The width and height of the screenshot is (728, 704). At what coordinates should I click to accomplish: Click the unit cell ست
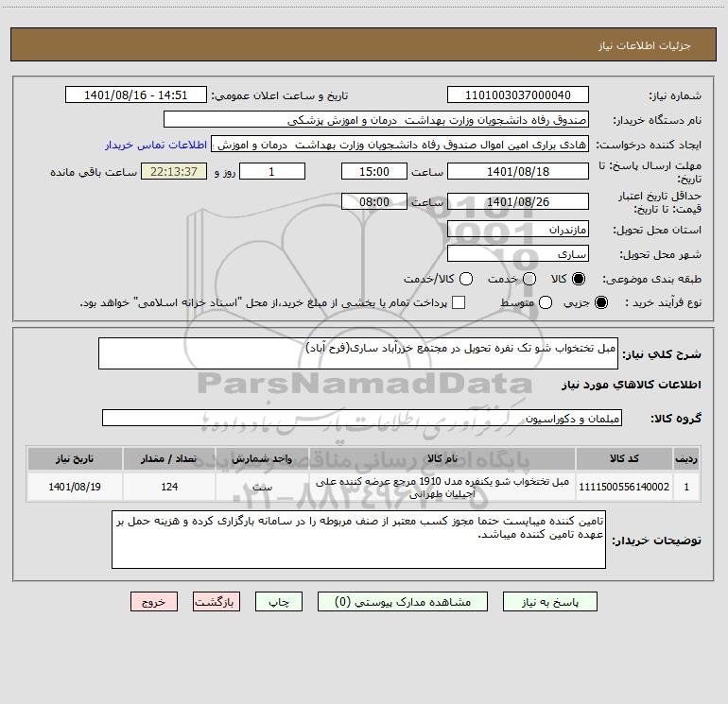262,487
